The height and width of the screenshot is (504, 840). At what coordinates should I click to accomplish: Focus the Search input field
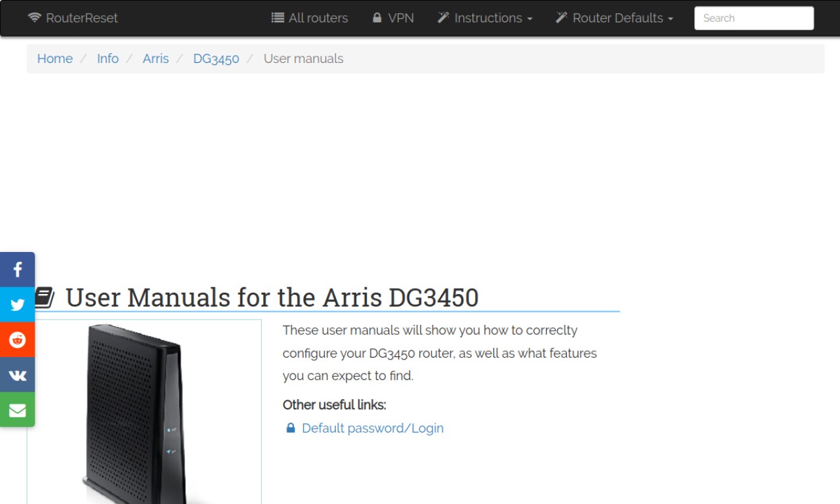pyautogui.click(x=754, y=18)
